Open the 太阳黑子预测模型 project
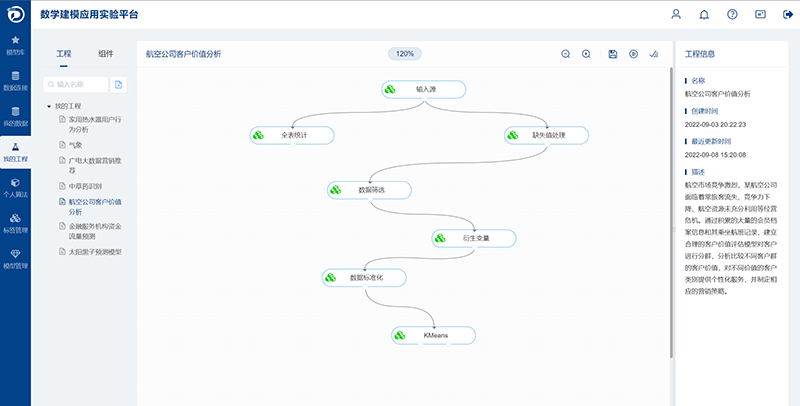 point(94,252)
